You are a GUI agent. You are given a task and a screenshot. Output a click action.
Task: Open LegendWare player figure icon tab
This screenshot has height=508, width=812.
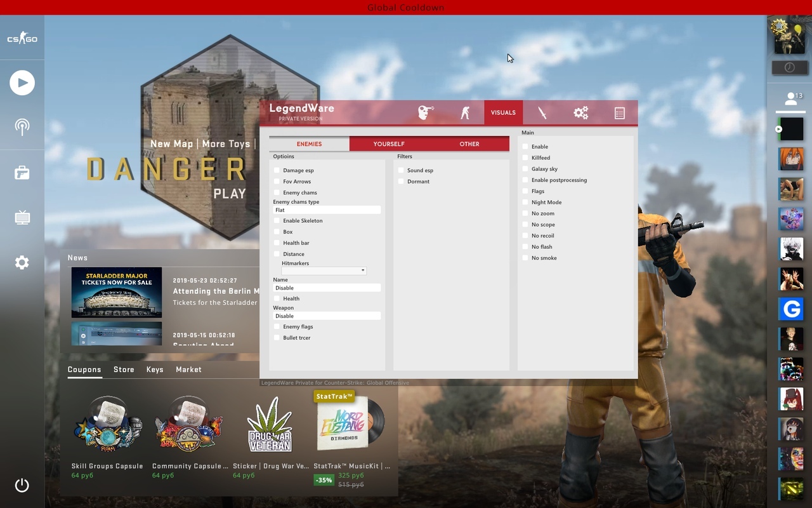click(x=465, y=112)
